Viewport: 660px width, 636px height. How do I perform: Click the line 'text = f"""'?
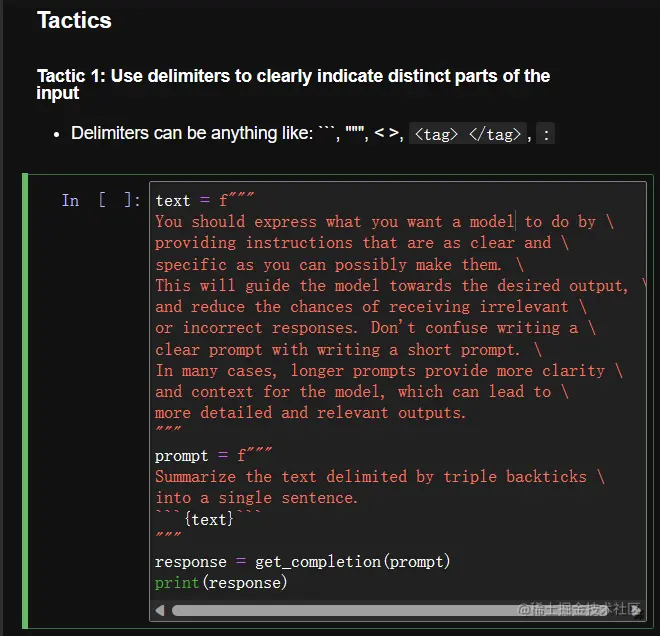click(x=205, y=200)
